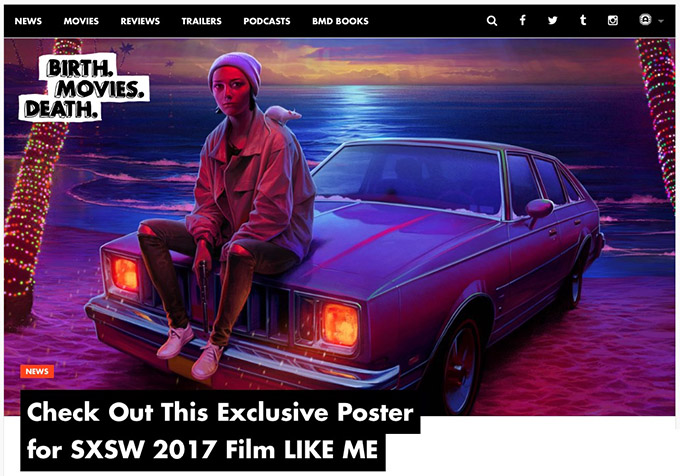Click the Tumblr "t" icon
680x476 pixels.
click(x=583, y=20)
